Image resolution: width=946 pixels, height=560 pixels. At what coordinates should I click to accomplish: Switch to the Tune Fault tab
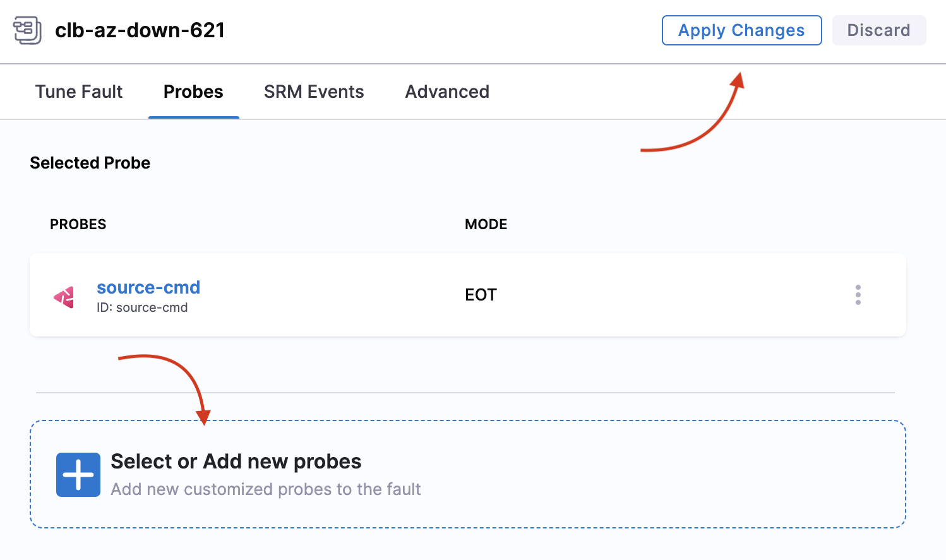point(79,92)
